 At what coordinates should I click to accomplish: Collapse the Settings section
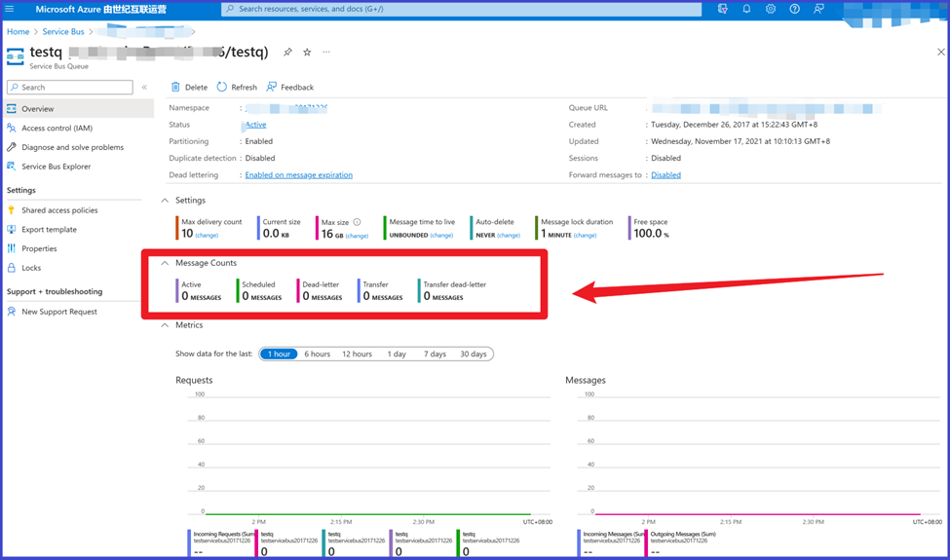[165, 201]
